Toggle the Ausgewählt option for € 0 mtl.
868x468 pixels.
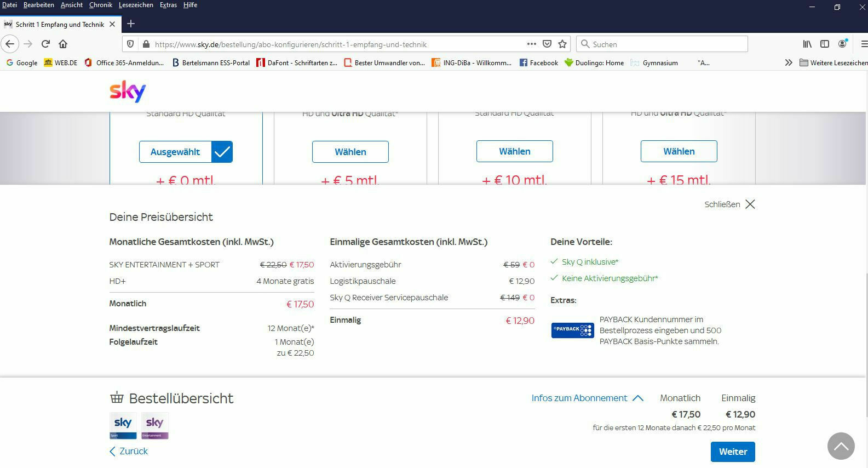(186, 152)
